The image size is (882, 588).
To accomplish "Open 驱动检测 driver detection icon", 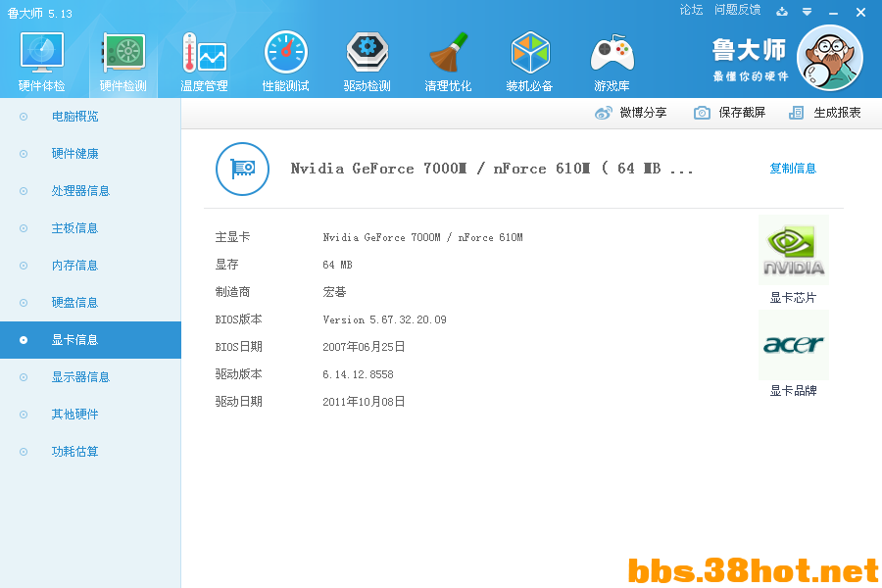I will [x=367, y=53].
